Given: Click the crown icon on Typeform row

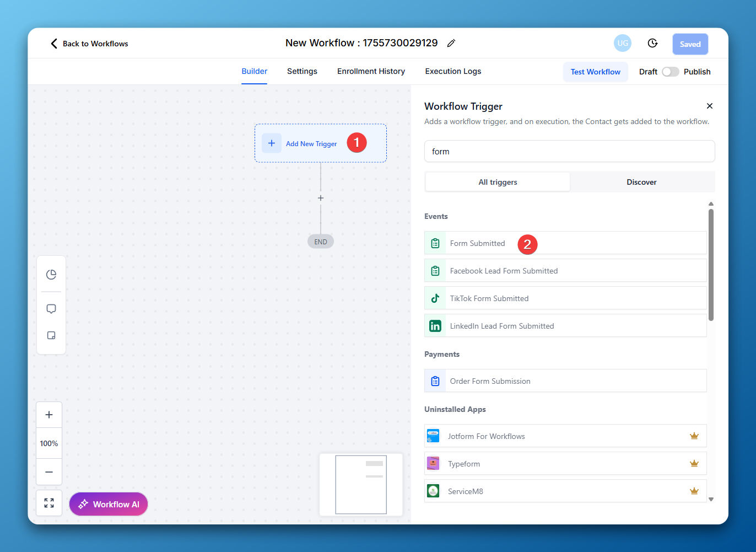Looking at the screenshot, I should (x=694, y=464).
